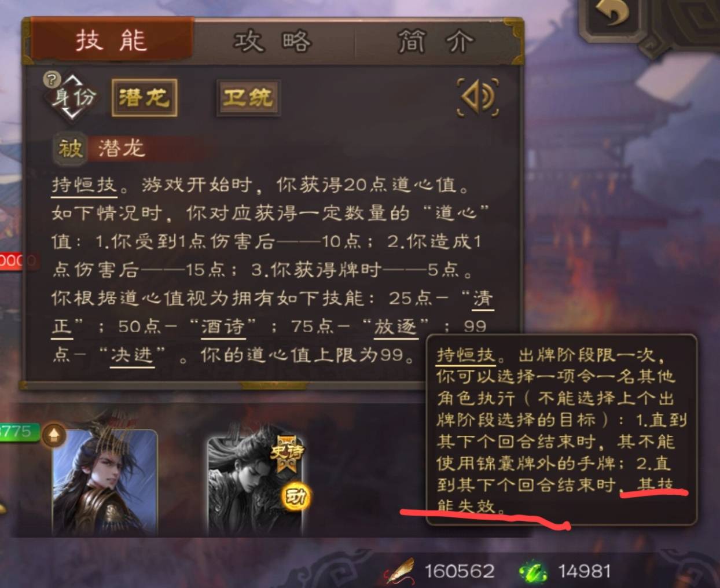The image size is (720, 588).
Task: Select the greyed-out epic skin thumbnail
Action: [255, 484]
